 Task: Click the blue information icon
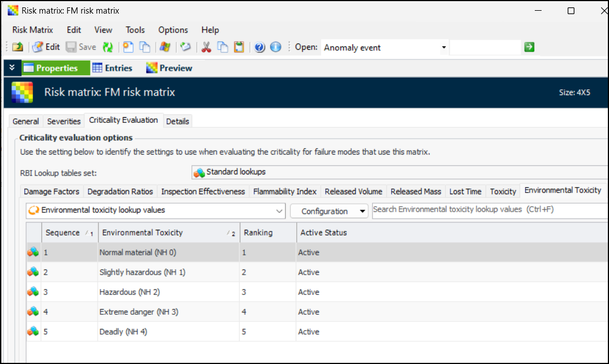point(276,48)
